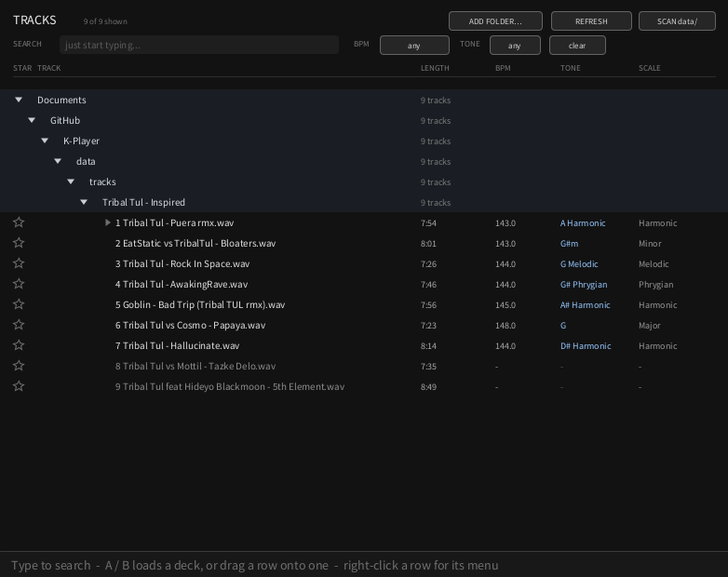The image size is (728, 577).
Task: Sort by the STAR column header
Action: pos(22,68)
